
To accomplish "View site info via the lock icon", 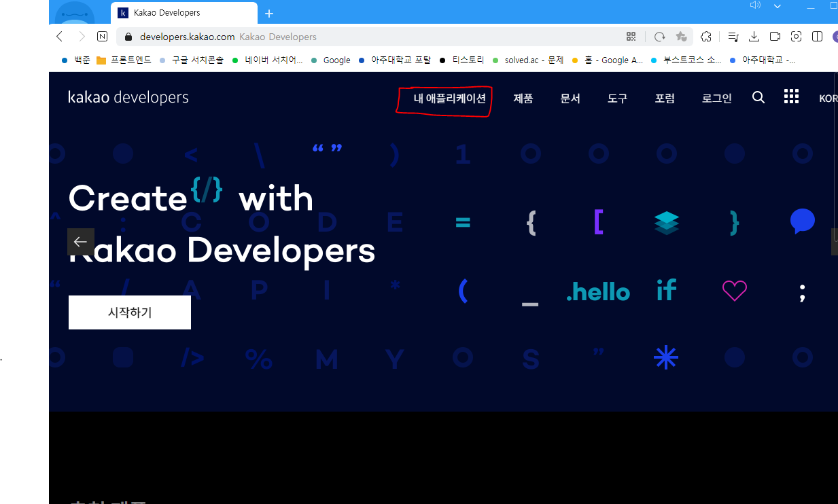I will pos(127,37).
